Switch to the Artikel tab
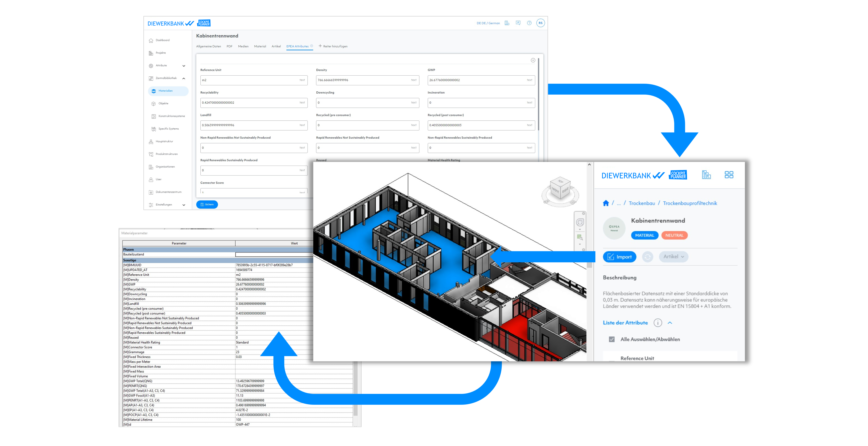 click(276, 47)
